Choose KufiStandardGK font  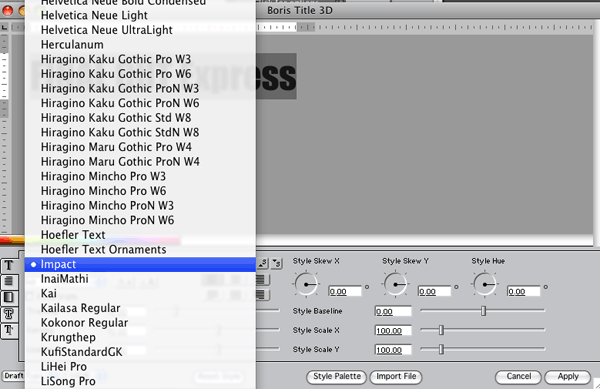coord(140,352)
